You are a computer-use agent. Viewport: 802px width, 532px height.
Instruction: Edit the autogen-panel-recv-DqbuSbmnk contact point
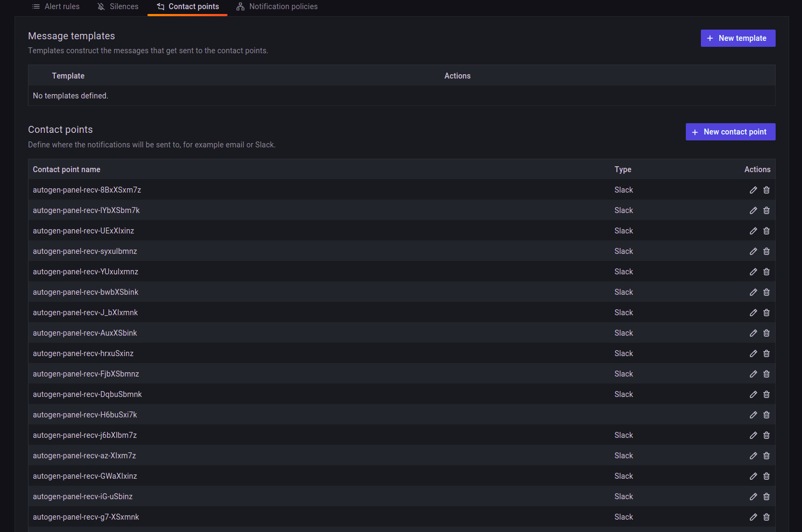753,394
